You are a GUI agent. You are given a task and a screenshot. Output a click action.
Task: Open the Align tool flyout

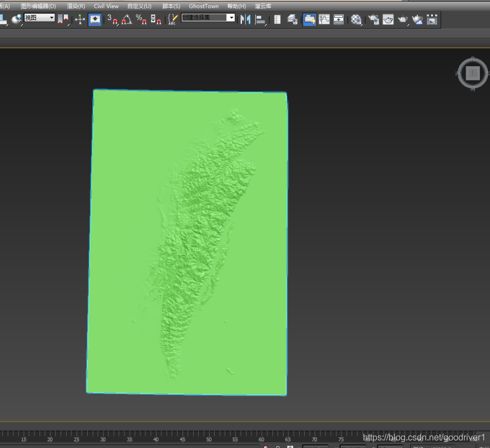pyautogui.click(x=260, y=19)
